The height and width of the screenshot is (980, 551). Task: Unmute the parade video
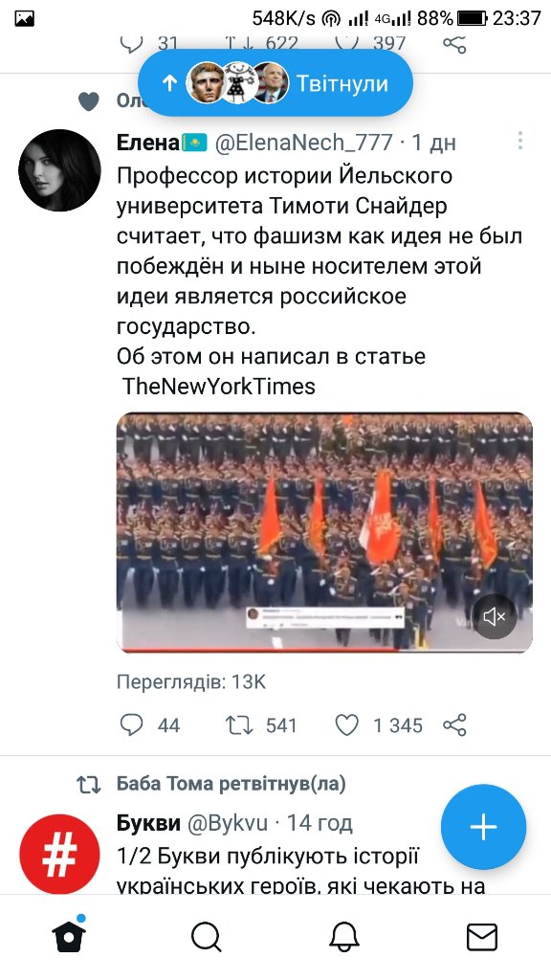[495, 617]
